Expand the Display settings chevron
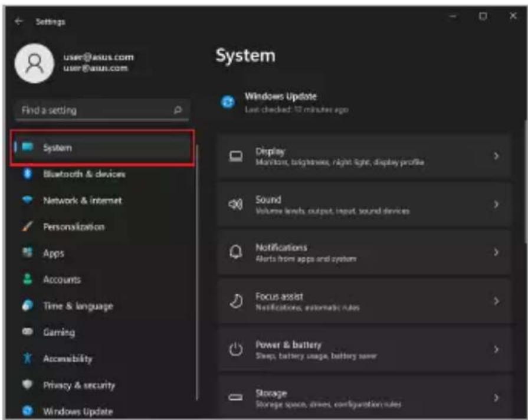Screen dimensions: 528x420 point(496,156)
